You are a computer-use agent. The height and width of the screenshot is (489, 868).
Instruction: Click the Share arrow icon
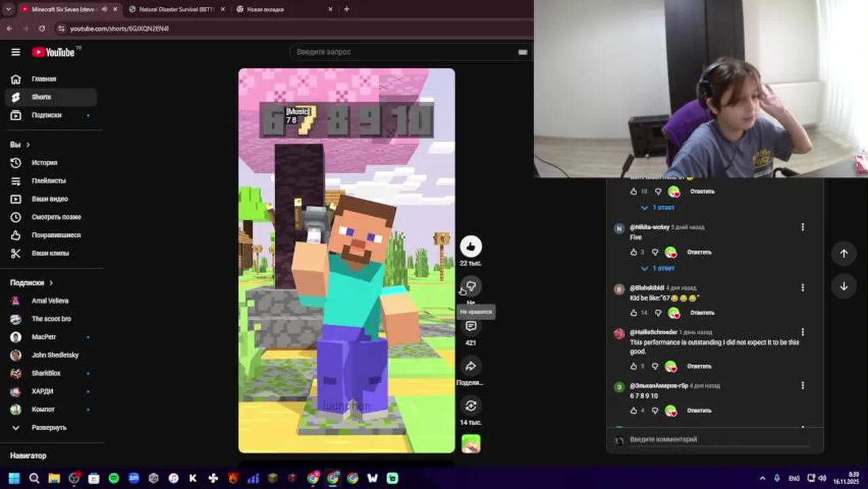(x=471, y=366)
